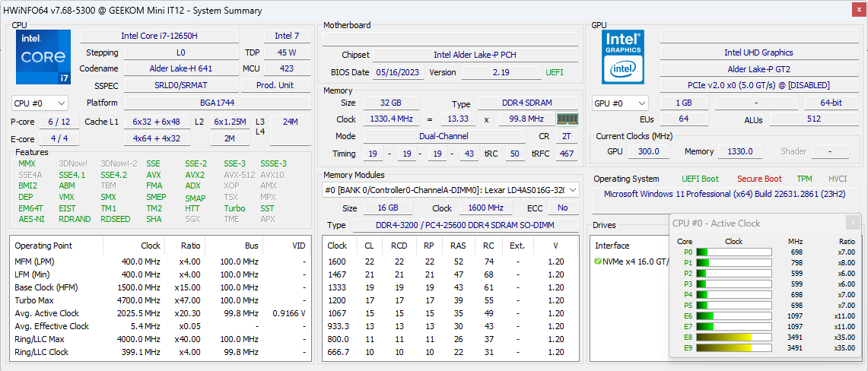Click the DDR4 SDRAM type field

click(527, 103)
